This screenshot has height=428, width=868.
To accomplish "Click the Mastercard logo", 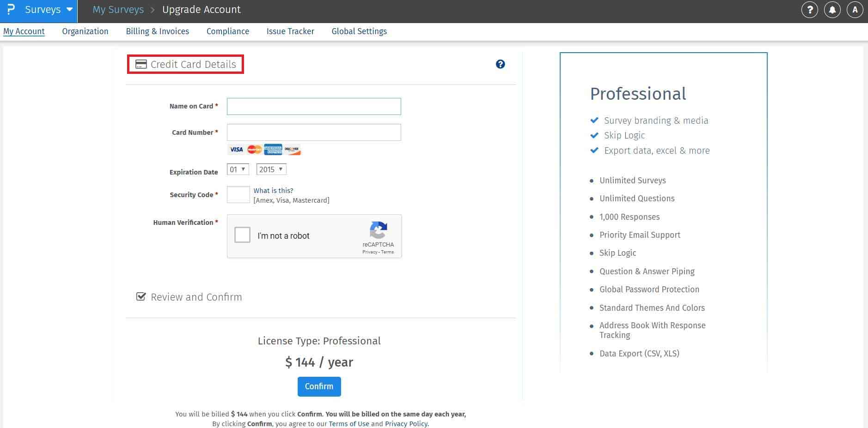I will [x=254, y=150].
